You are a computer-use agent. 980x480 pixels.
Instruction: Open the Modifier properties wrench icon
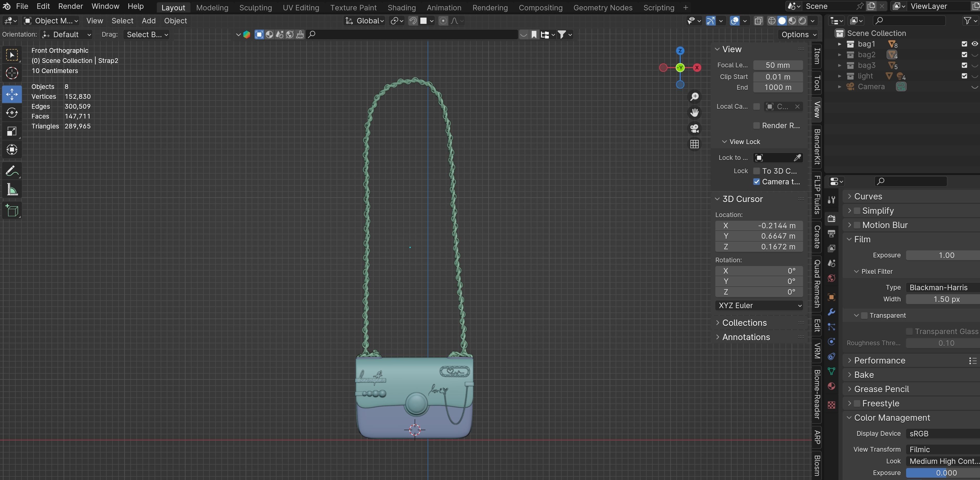831,312
